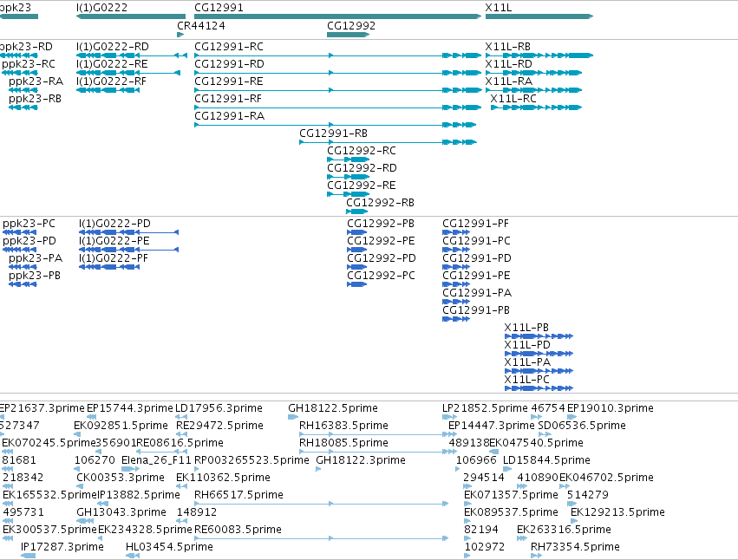The height and width of the screenshot is (560, 738).
Task: Select protein CG12992-PE
Action: [x=356, y=250]
